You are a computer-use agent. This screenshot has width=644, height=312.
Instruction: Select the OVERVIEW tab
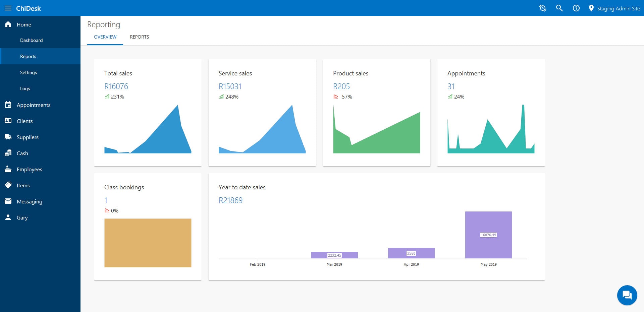pos(105,37)
